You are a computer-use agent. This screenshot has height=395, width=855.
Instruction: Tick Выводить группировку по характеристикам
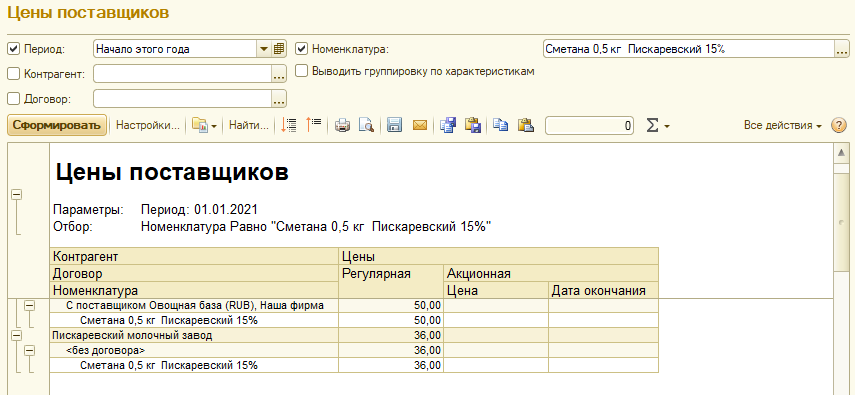click(302, 71)
